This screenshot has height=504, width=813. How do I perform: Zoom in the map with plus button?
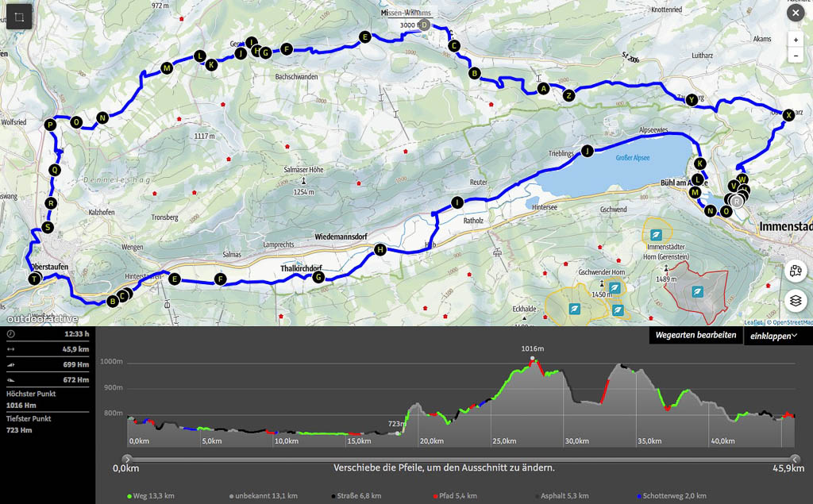point(795,40)
